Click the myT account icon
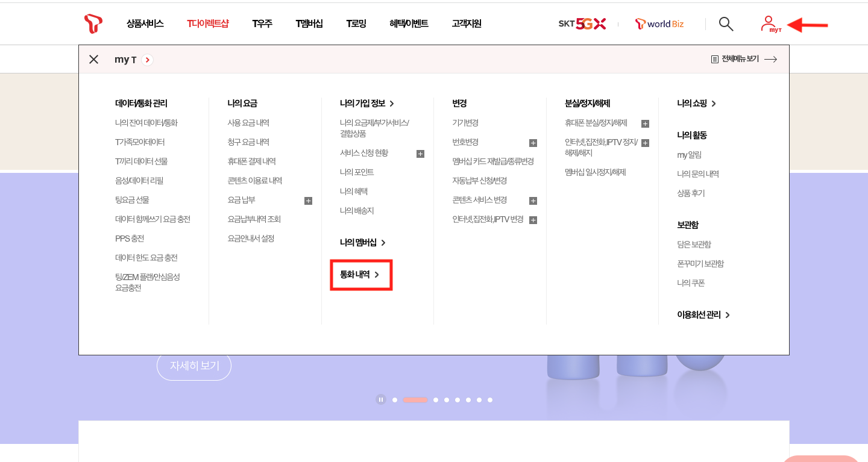 pos(769,23)
